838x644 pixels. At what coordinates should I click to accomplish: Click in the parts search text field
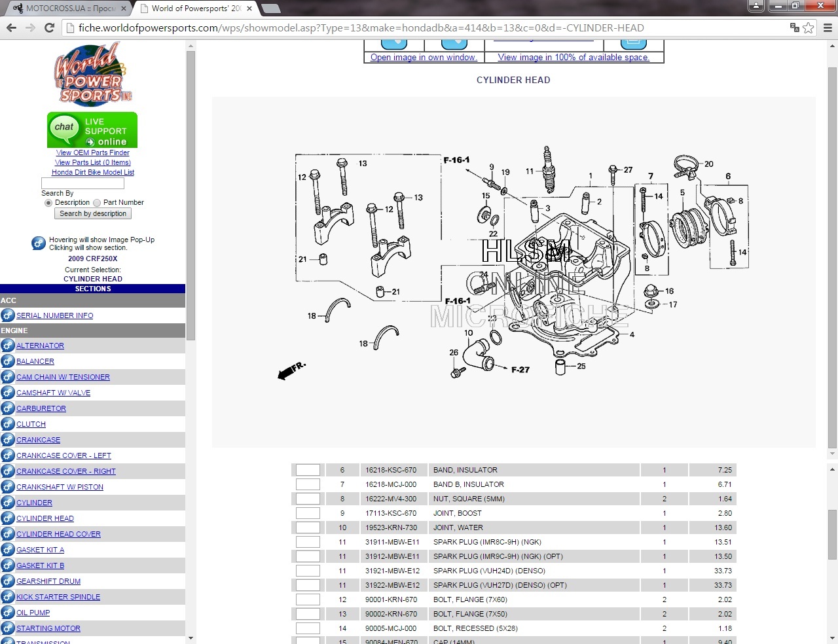pos(82,183)
